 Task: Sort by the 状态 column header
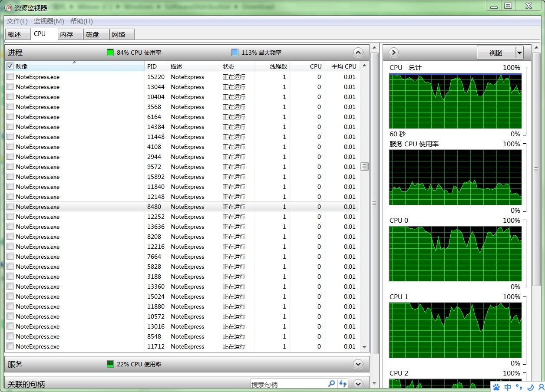238,66
